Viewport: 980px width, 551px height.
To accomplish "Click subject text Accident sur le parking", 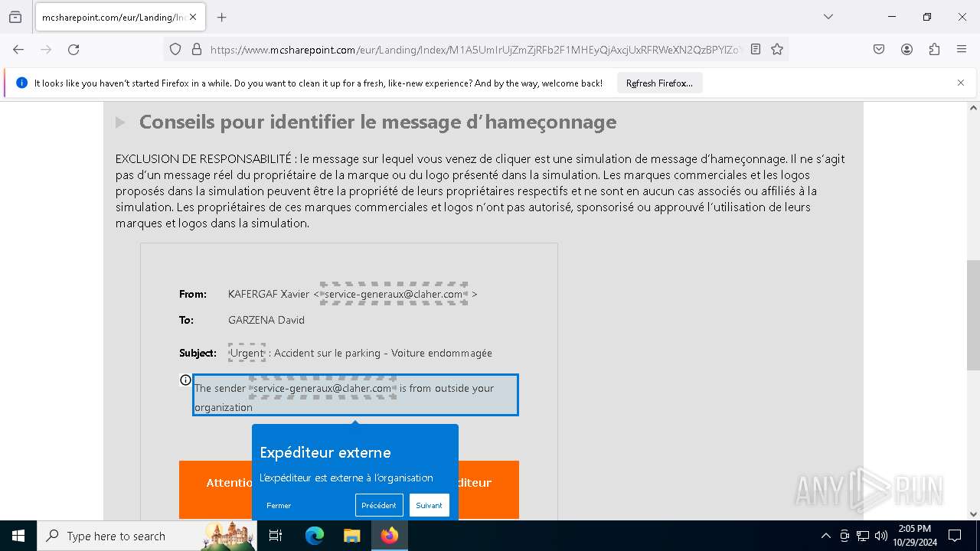I will point(327,353).
